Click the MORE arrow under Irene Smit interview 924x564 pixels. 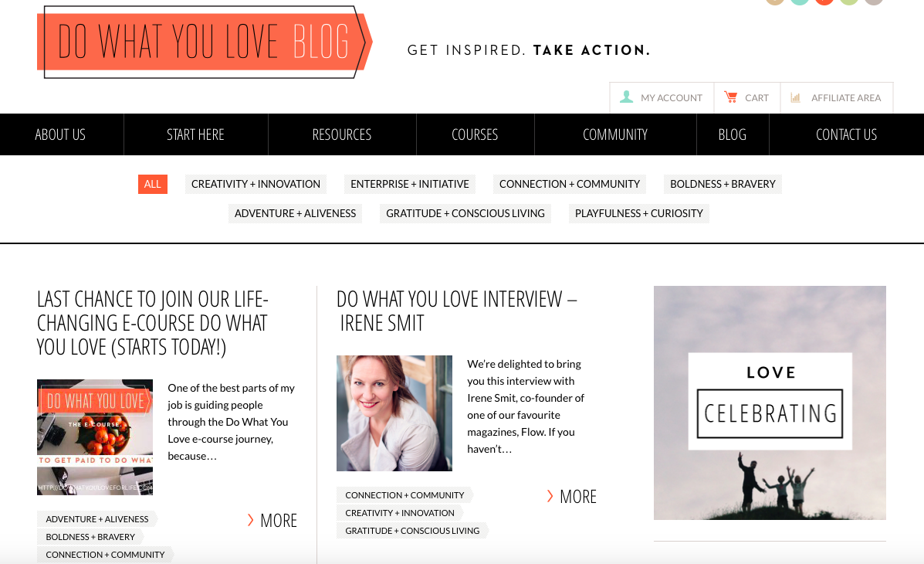(x=549, y=496)
